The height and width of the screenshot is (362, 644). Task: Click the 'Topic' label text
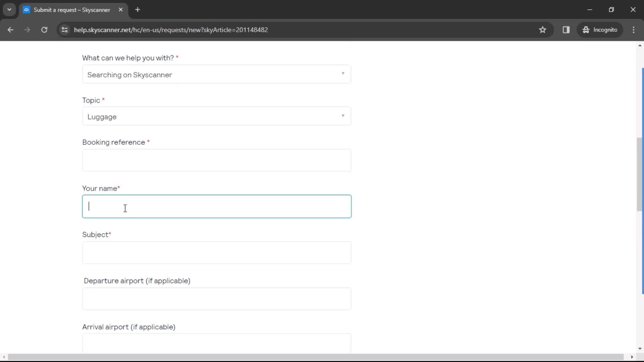click(x=91, y=100)
